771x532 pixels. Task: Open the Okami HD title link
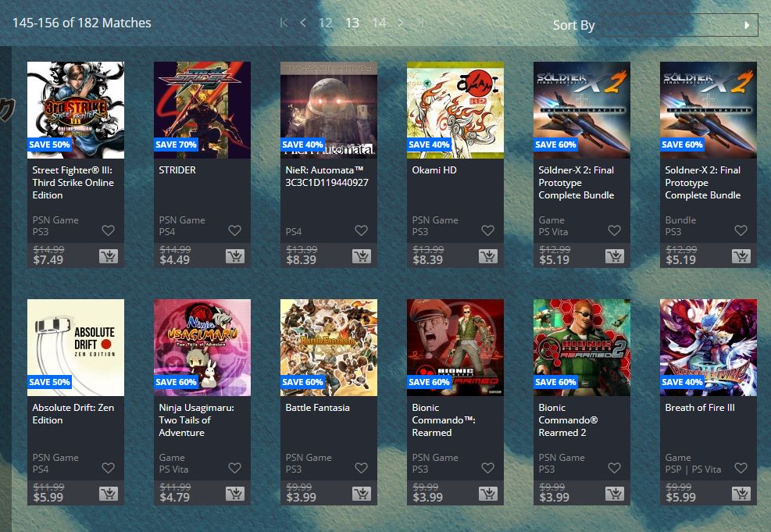tap(434, 170)
